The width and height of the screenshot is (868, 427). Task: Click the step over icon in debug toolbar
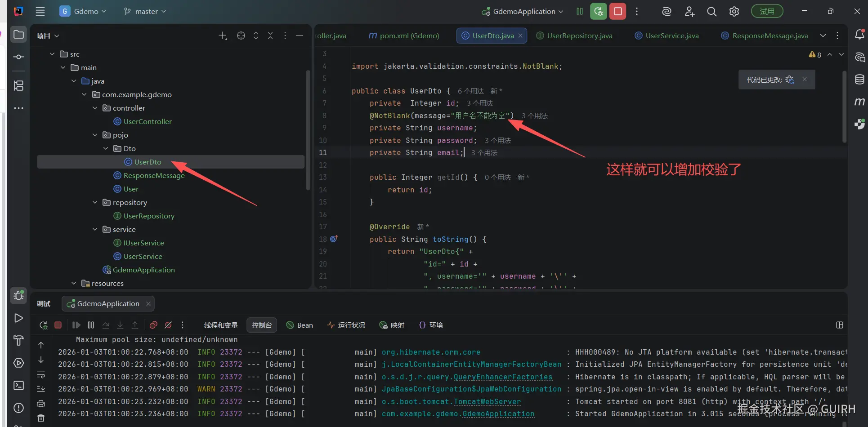(106, 325)
